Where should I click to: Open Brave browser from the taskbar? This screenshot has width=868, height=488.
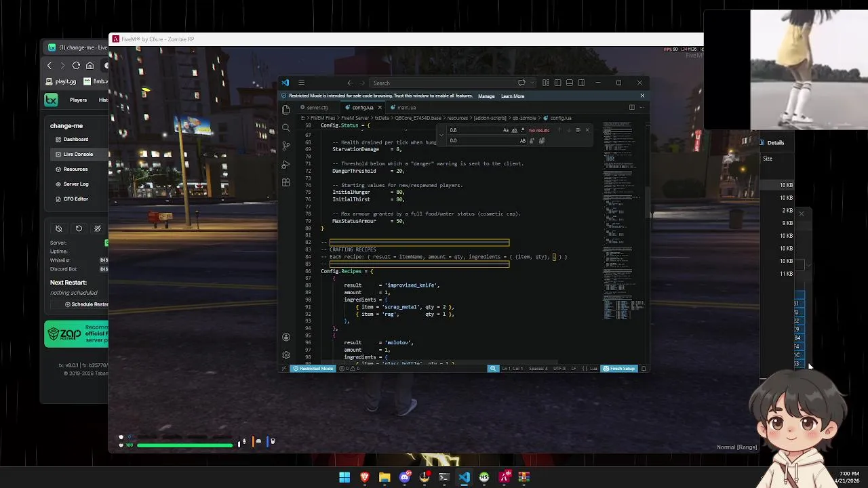point(365,477)
